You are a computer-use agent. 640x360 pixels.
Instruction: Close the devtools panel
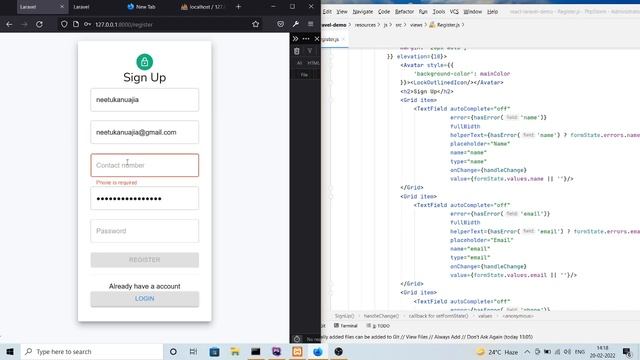click(x=317, y=39)
